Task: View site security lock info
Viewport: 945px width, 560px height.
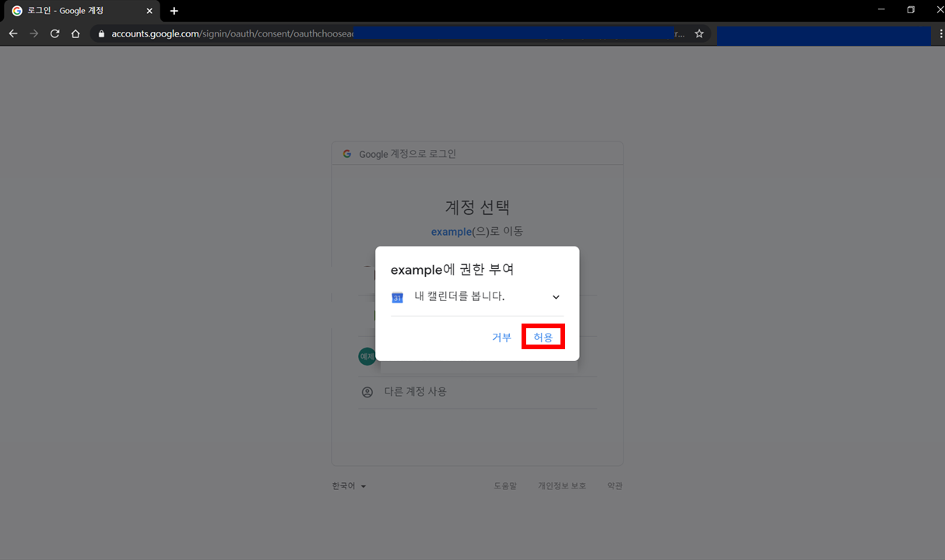Action: [101, 34]
